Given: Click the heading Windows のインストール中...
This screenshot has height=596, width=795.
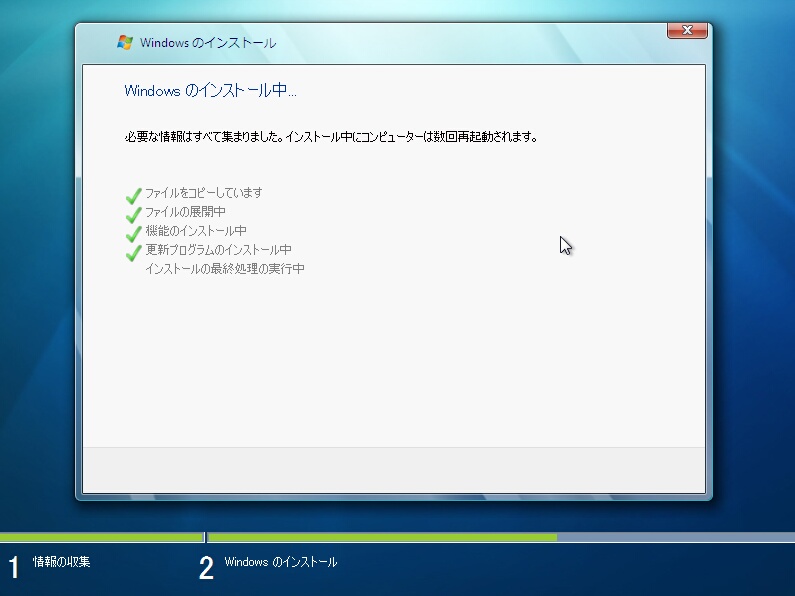Looking at the screenshot, I should pyautogui.click(x=210, y=90).
